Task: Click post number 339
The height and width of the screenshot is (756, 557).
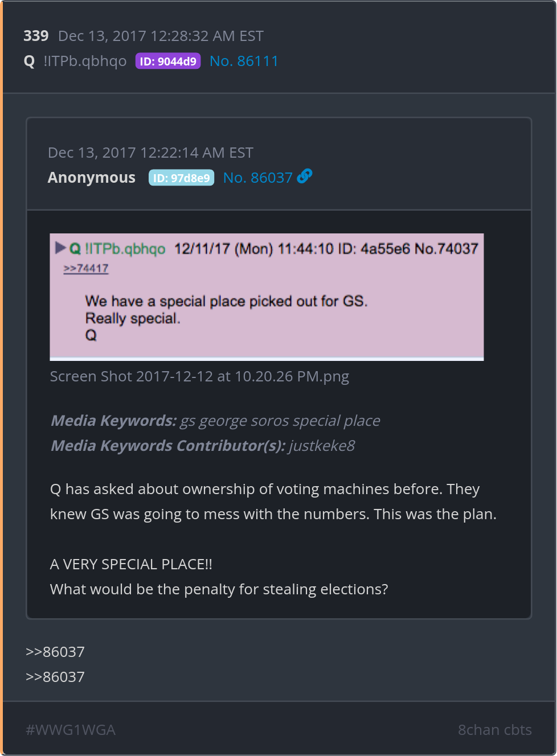Action: [36, 36]
